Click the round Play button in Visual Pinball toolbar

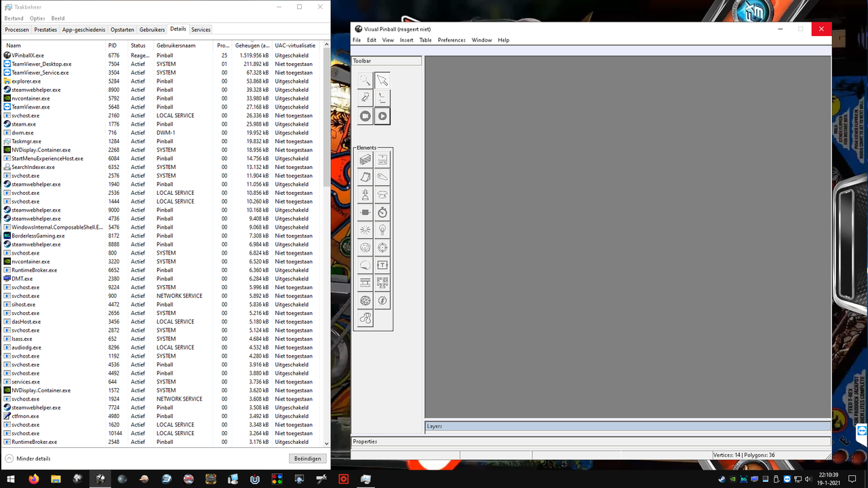(x=382, y=116)
